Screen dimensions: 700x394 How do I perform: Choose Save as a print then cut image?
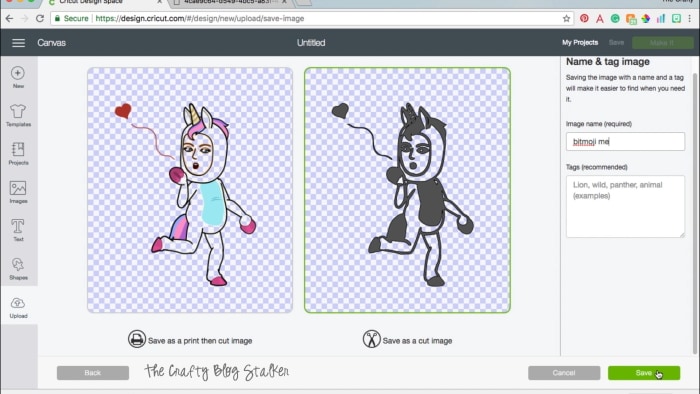pyautogui.click(x=190, y=340)
